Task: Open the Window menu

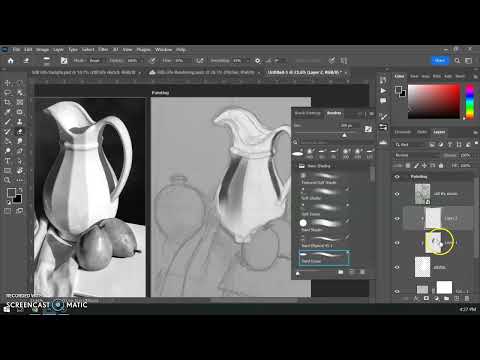Action: pyautogui.click(x=163, y=50)
